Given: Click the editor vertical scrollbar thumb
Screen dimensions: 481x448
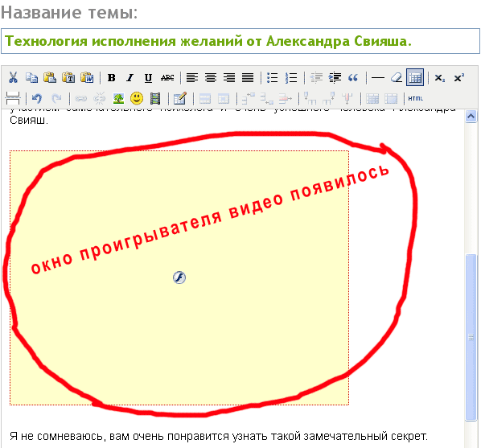Looking at the screenshot, I should click(x=471, y=337).
